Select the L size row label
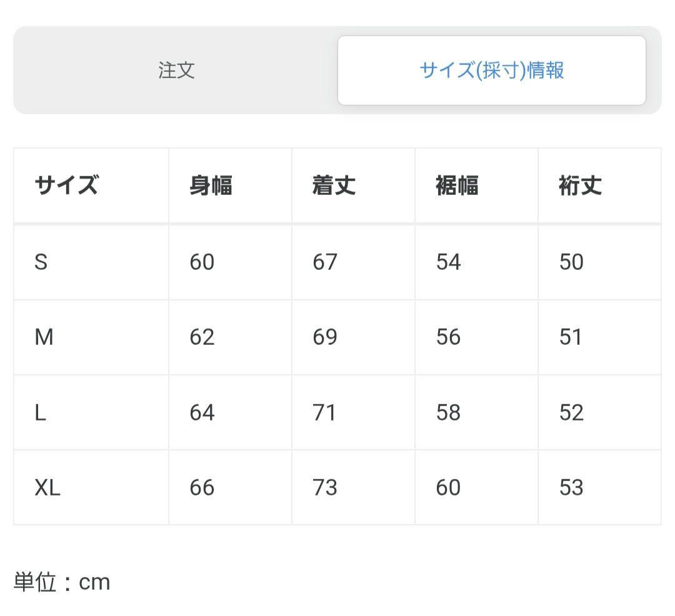Screen dimensions: 675x616 [x=40, y=412]
